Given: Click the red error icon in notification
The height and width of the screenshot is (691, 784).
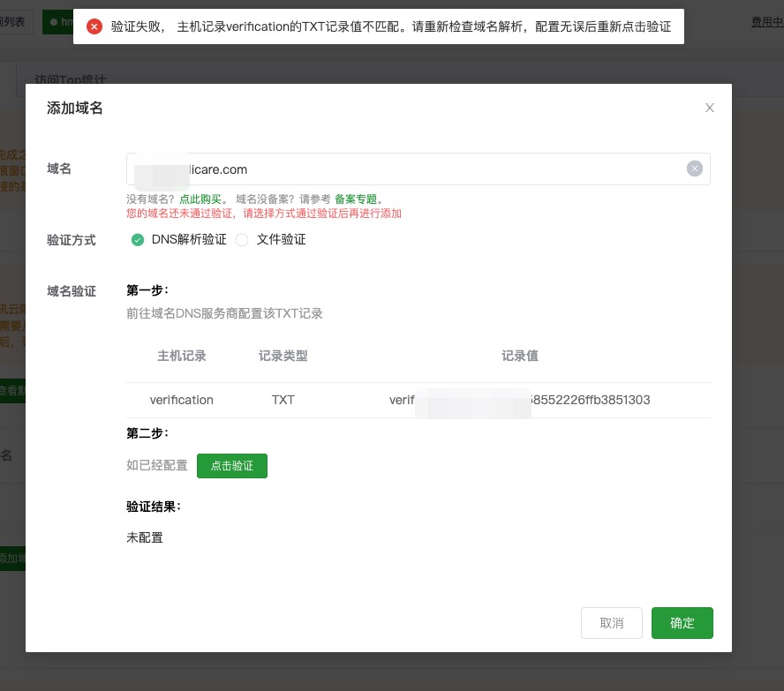Looking at the screenshot, I should [94, 27].
